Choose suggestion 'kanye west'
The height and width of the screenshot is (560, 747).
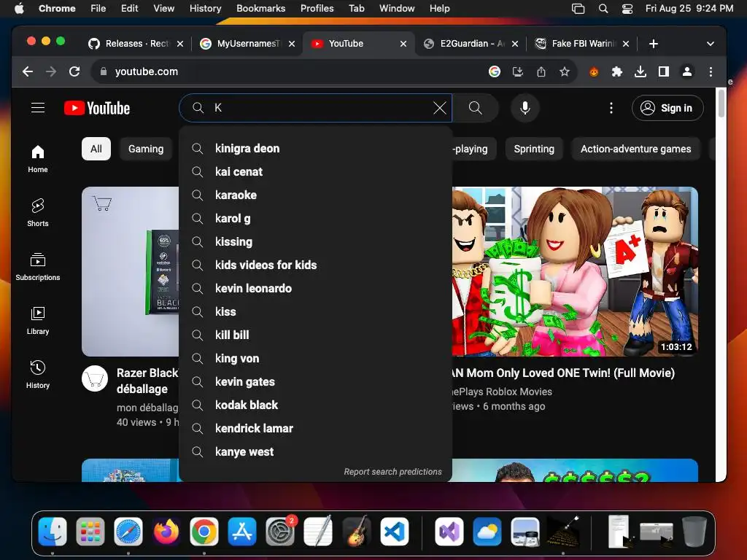pyautogui.click(x=315, y=452)
